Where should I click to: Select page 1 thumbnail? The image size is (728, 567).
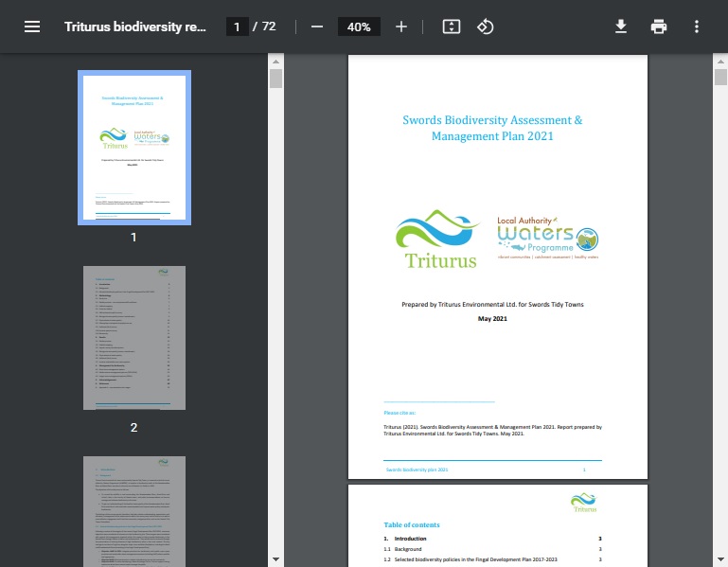pyautogui.click(x=133, y=147)
